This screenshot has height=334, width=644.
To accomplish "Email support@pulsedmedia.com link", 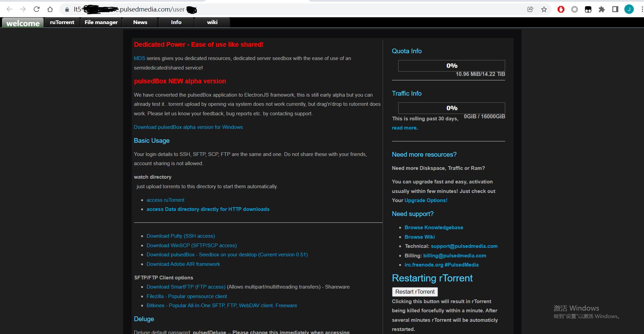I will click(464, 246).
